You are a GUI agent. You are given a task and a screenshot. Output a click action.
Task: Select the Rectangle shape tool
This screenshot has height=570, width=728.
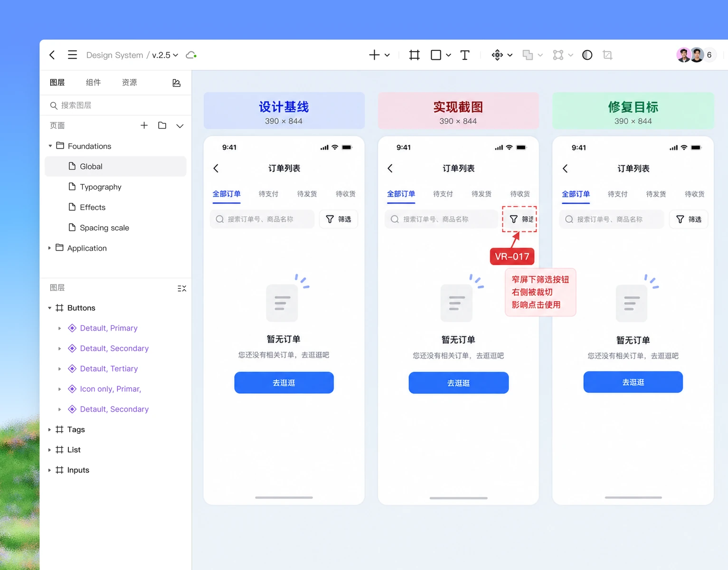tap(435, 55)
